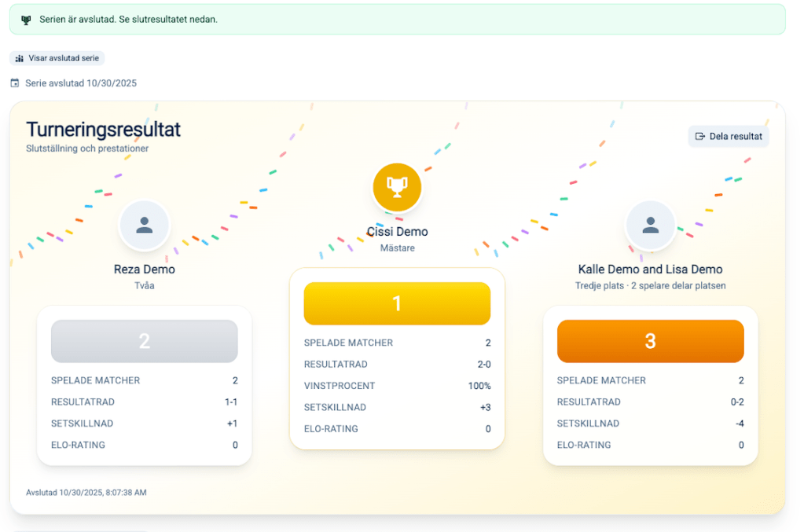
Task: Select the orange third place badge
Action: pyautogui.click(x=650, y=341)
